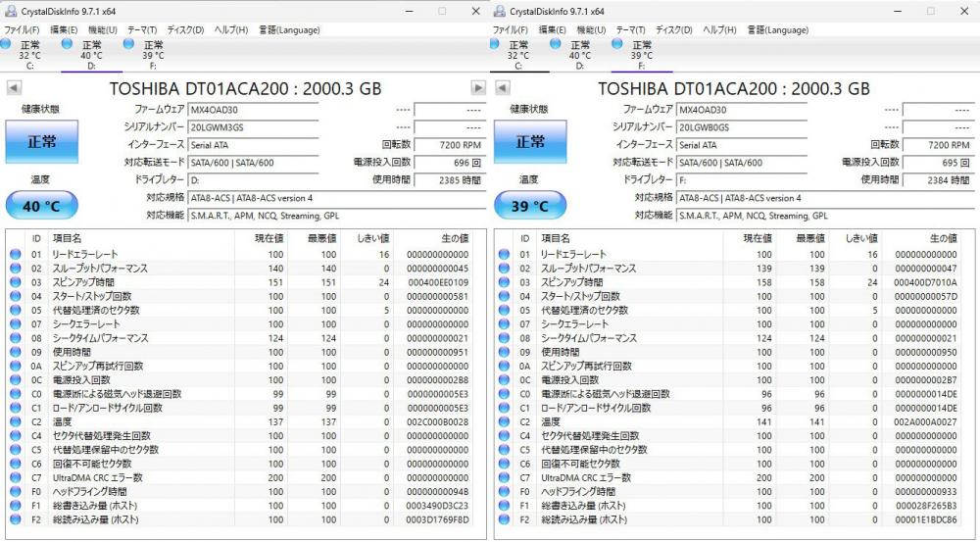Click the シークタイムパフォーマンス row name in left window
The width and height of the screenshot is (980, 542).
pos(101,338)
